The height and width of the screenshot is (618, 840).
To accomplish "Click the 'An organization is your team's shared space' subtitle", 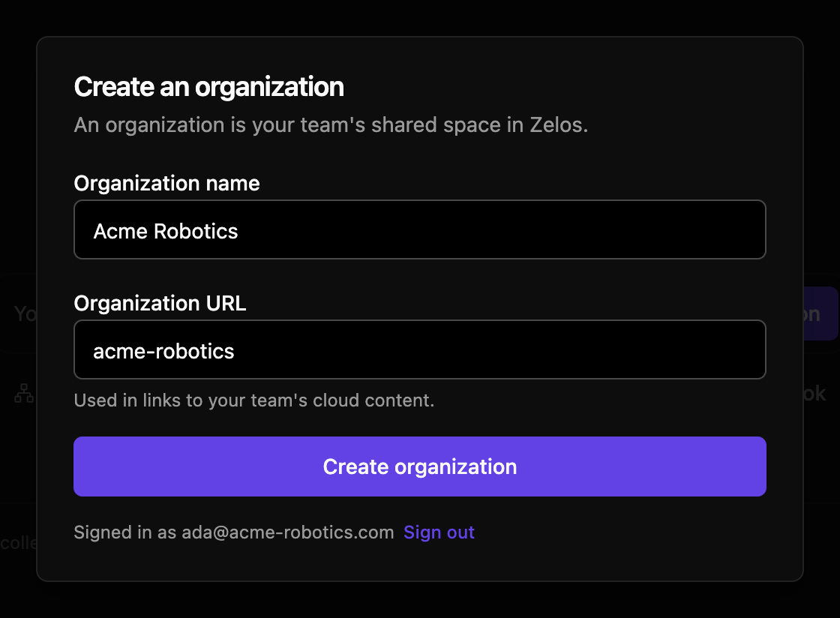I will coord(331,125).
